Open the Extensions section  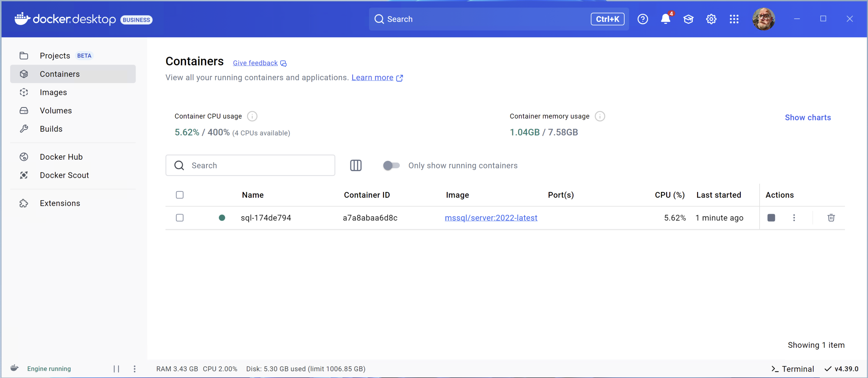pos(73,203)
